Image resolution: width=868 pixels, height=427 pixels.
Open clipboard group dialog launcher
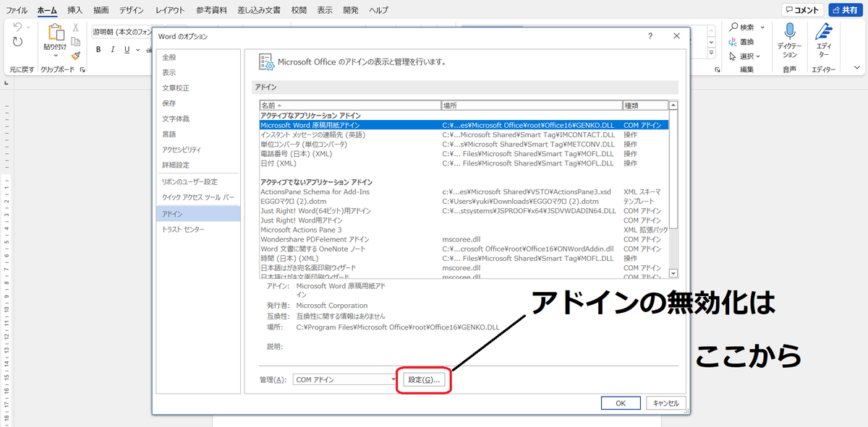click(x=82, y=70)
